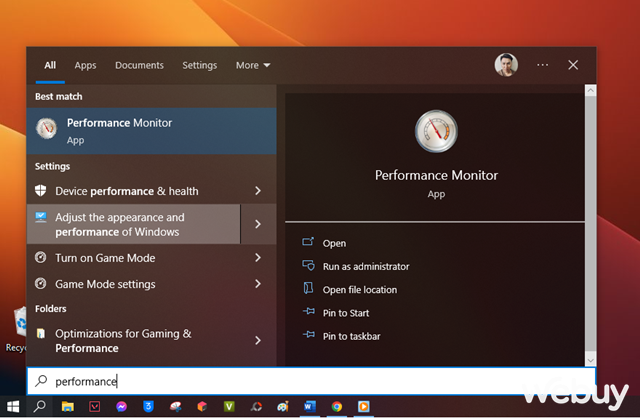Viewport: 640px width, 418px height.
Task: Click the preview pane scroll up arrow
Action: [x=590, y=91]
